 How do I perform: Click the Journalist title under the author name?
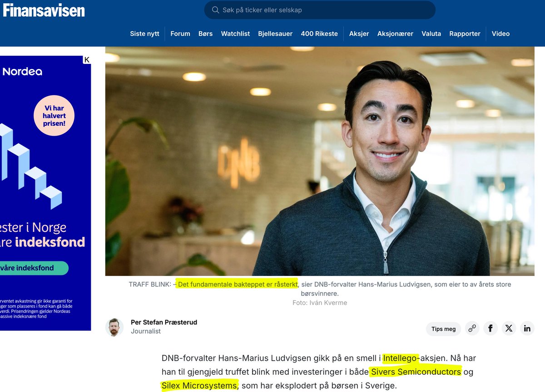point(146,331)
